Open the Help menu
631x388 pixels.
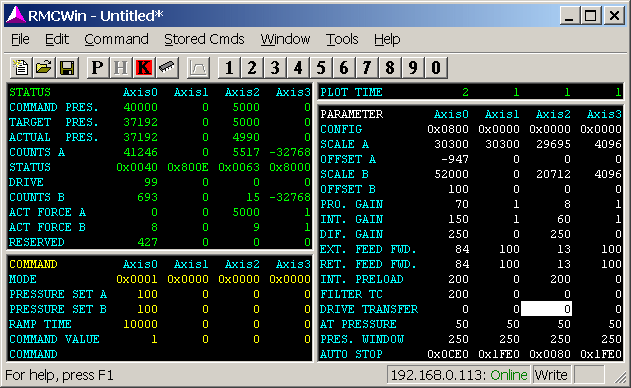click(x=387, y=39)
